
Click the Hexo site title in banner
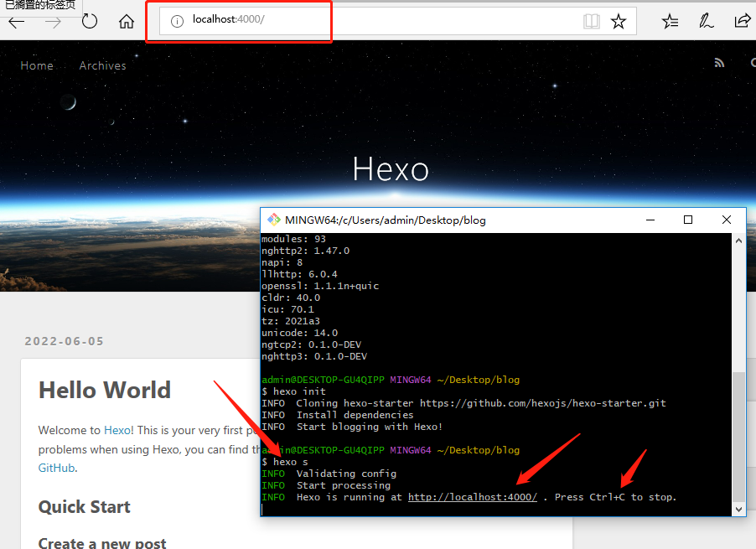391,169
